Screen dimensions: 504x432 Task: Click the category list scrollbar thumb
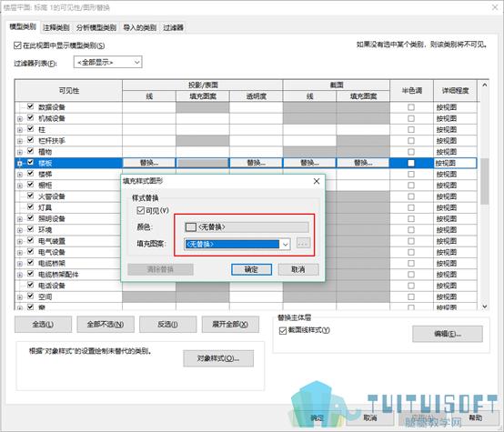tap(485, 181)
